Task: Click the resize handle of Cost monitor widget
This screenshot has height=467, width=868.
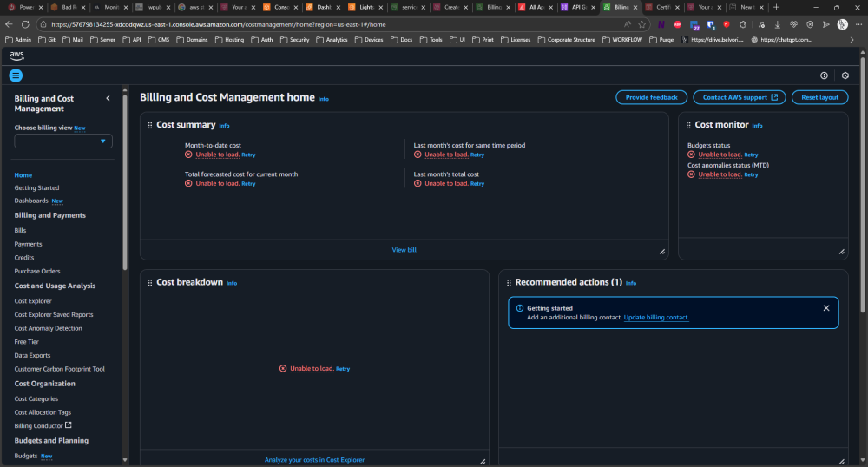Action: pyautogui.click(x=841, y=251)
